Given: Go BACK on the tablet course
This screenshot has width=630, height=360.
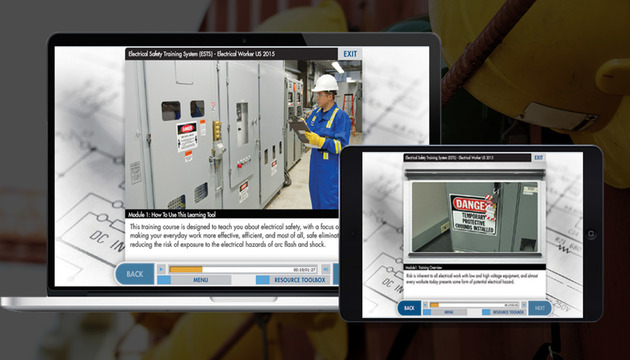Looking at the screenshot, I should point(409,308).
